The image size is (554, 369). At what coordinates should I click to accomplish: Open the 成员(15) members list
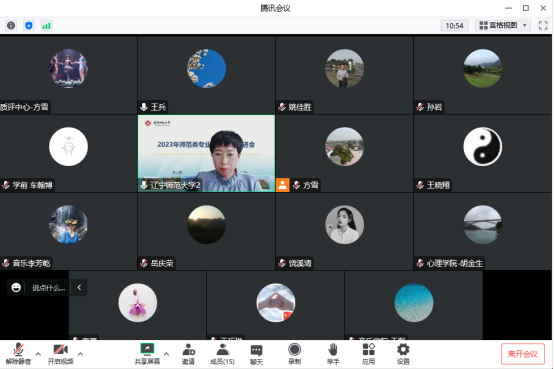click(x=222, y=354)
